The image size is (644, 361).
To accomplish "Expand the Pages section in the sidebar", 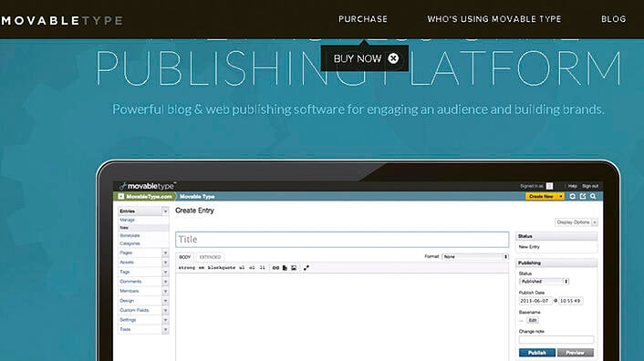I will pyautogui.click(x=165, y=253).
